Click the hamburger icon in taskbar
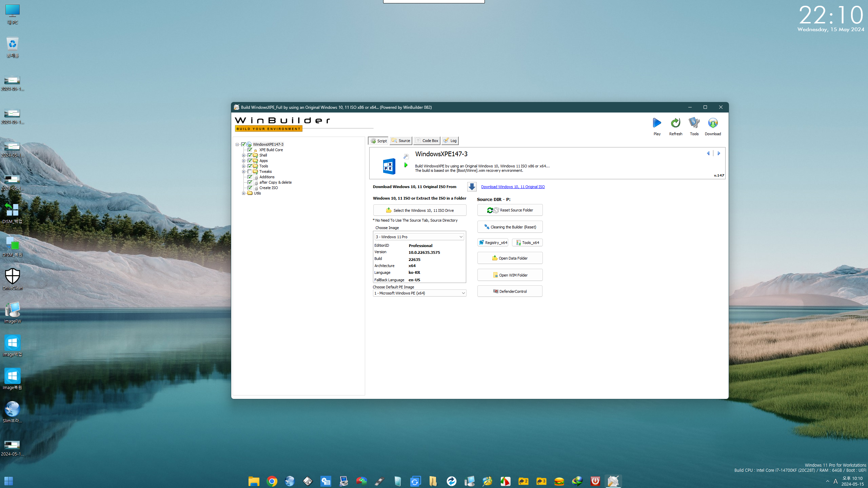 [559, 481]
